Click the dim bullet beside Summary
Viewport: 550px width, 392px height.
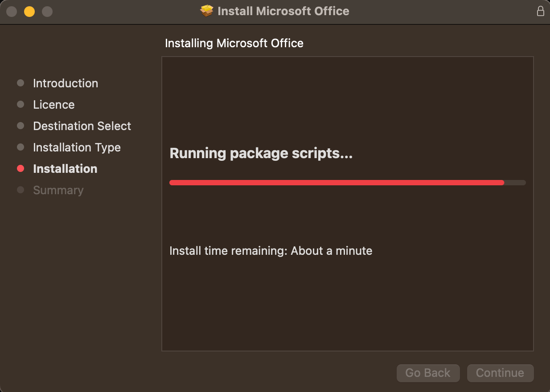[21, 190]
